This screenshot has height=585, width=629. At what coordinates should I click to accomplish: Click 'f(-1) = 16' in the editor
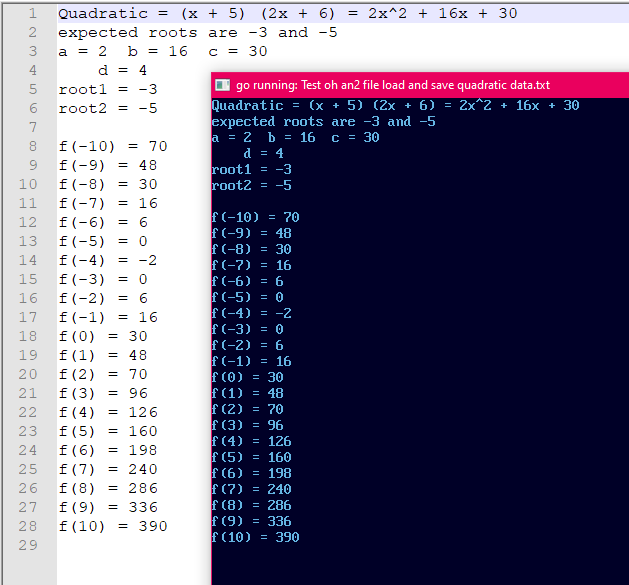(x=108, y=317)
